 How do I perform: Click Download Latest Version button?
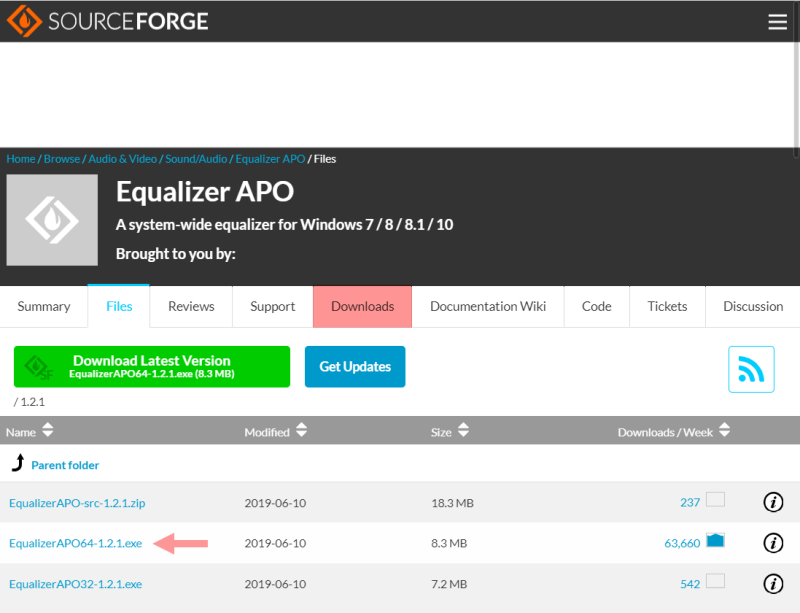pyautogui.click(x=152, y=366)
